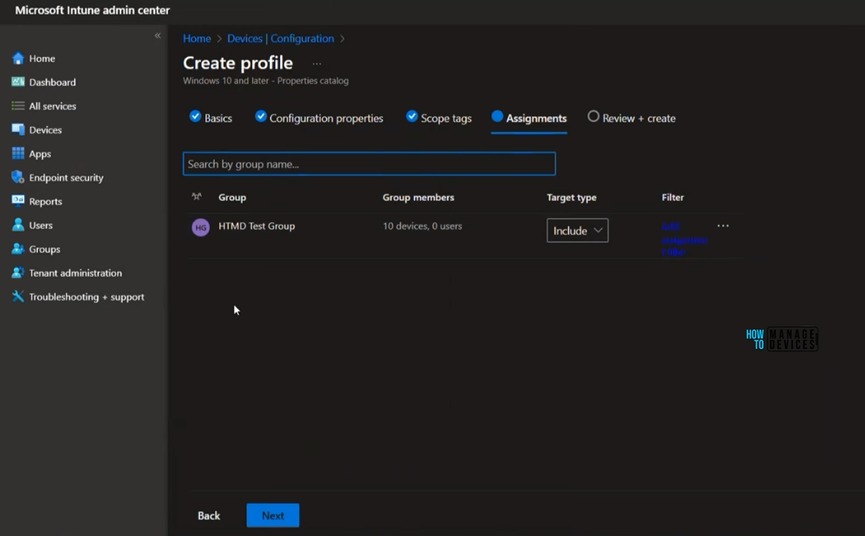Click the Groups icon in the sidebar
Viewport: 865px width, 536px height.
point(18,249)
